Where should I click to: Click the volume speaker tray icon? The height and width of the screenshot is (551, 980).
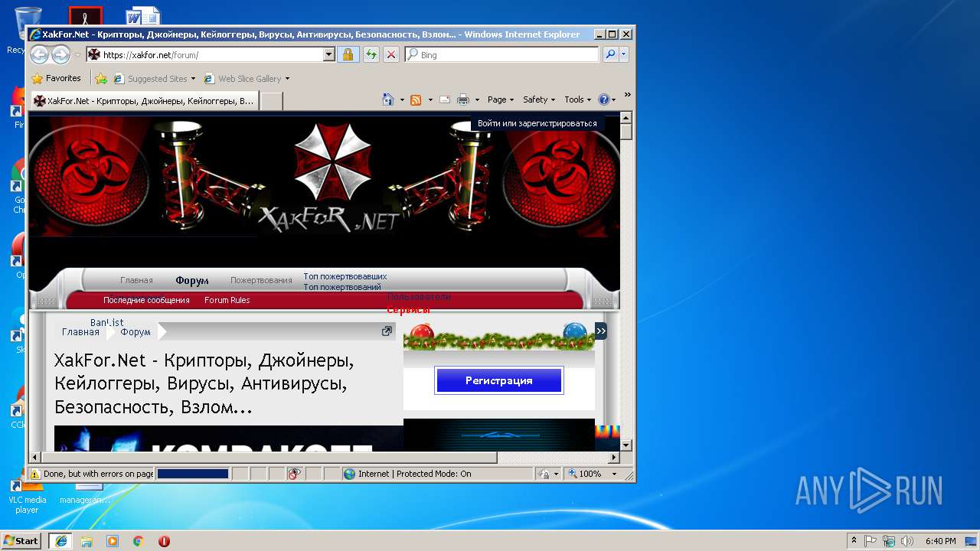pyautogui.click(x=907, y=540)
